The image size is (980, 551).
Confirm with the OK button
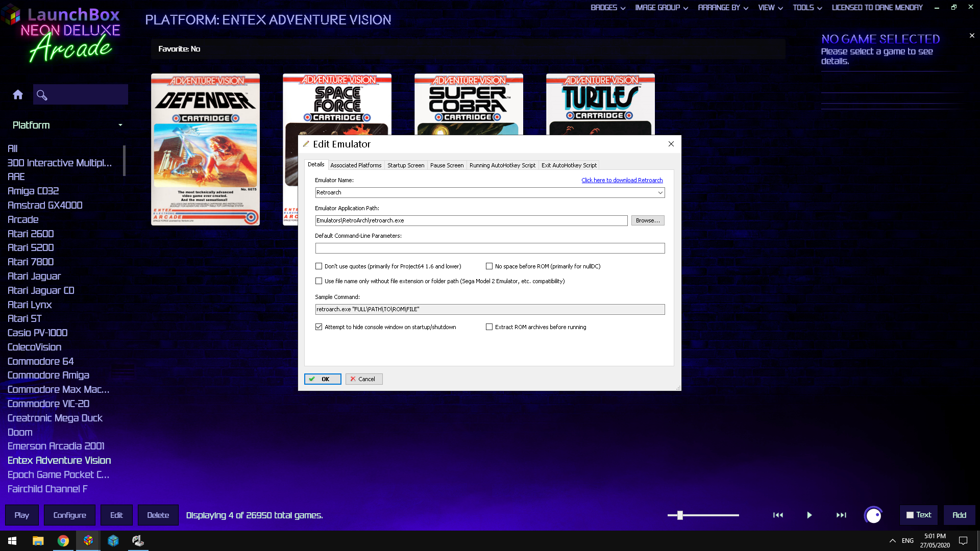[x=323, y=379]
